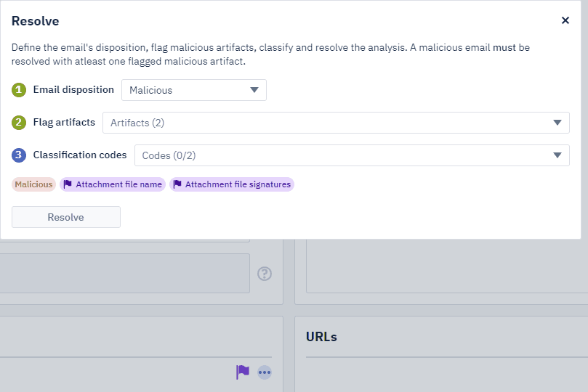Click the flag icon on Attachment file name tag
The image size is (588, 392).
[68, 184]
